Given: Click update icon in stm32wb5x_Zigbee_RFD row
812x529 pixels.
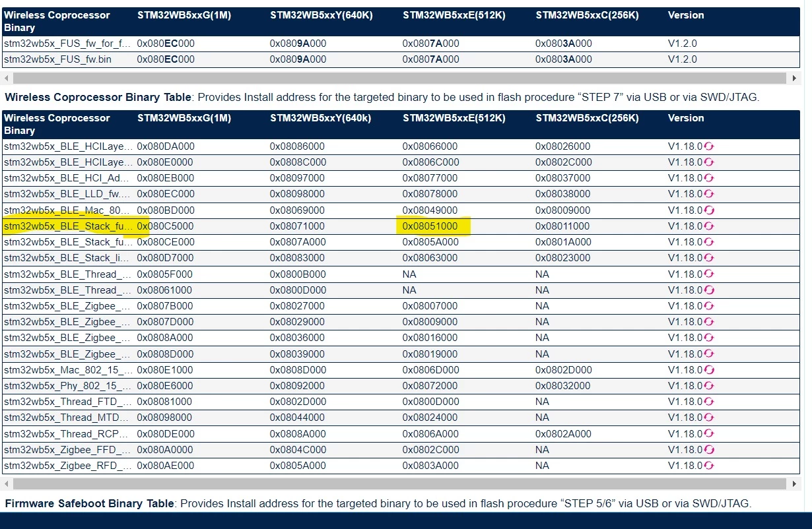Looking at the screenshot, I should coord(709,466).
